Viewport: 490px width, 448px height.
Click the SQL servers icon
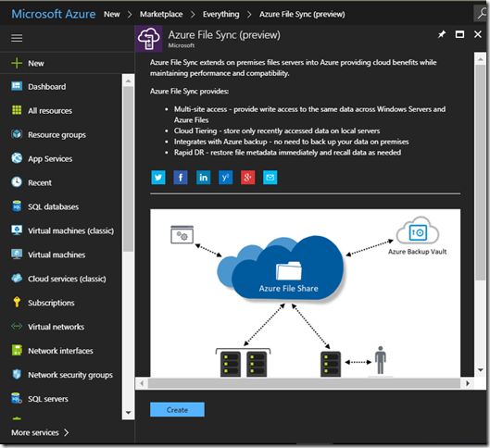17,398
